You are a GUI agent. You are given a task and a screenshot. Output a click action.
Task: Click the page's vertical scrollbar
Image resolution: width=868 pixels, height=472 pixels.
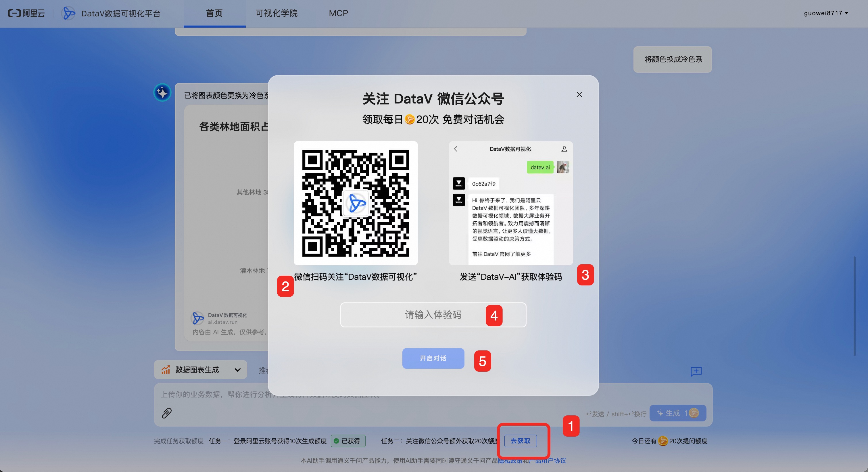click(854, 306)
